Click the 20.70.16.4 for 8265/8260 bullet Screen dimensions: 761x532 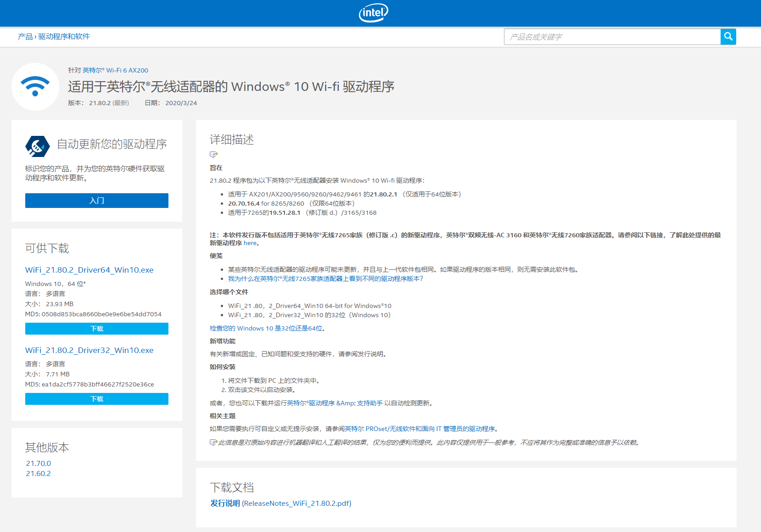(x=291, y=203)
